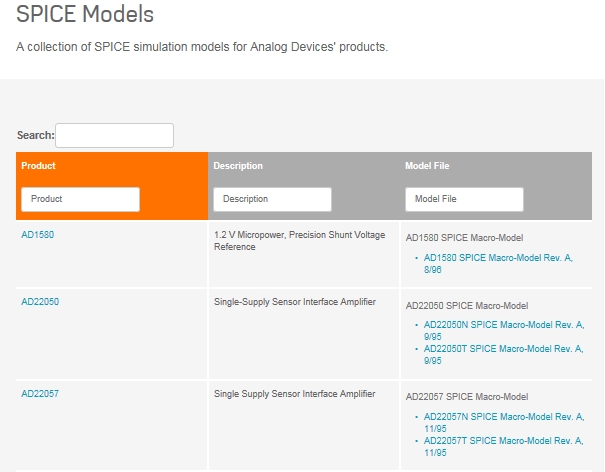Download AD22050N SPICE Macro-Model Rev. A
Image resolution: width=605 pixels, height=472 pixels.
click(x=503, y=325)
